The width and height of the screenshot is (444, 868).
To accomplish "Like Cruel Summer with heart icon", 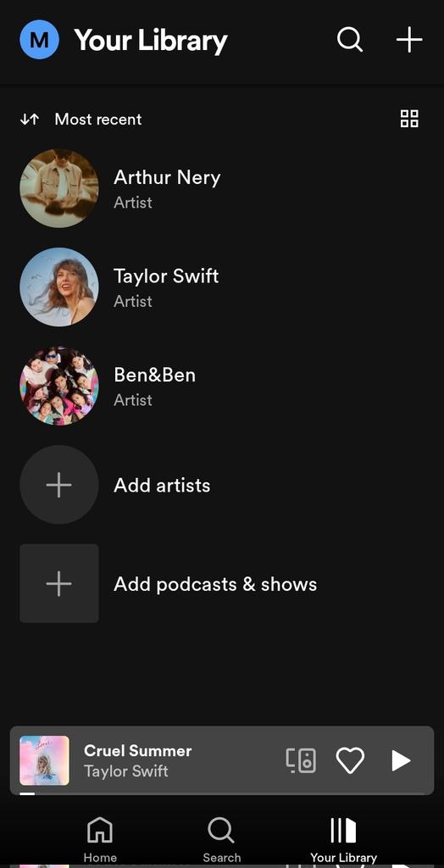I will pyautogui.click(x=351, y=760).
